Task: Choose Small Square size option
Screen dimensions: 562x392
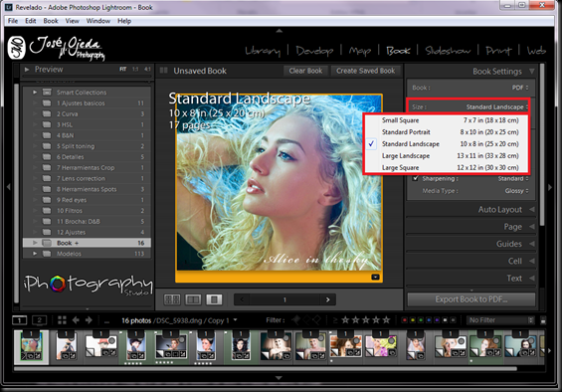Action: point(446,120)
